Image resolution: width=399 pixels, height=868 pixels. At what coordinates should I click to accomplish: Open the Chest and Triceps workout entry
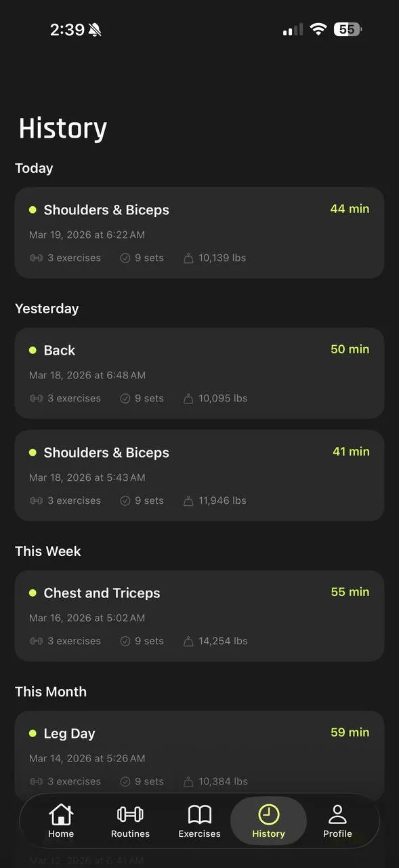pos(199,615)
